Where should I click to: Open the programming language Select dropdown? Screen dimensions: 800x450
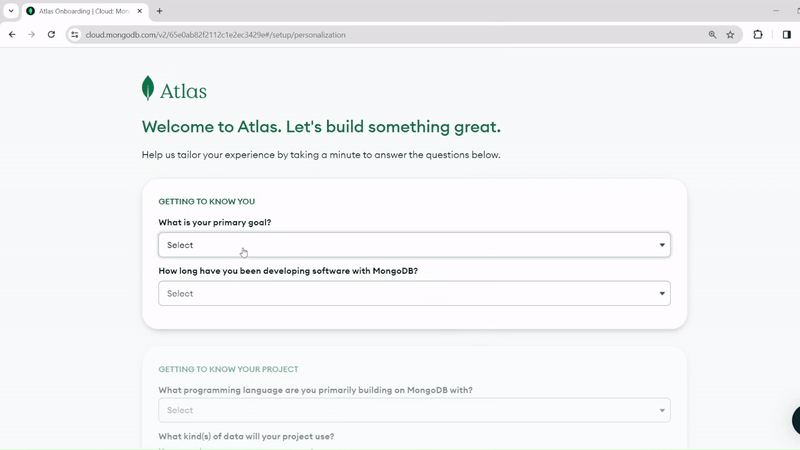click(x=414, y=410)
